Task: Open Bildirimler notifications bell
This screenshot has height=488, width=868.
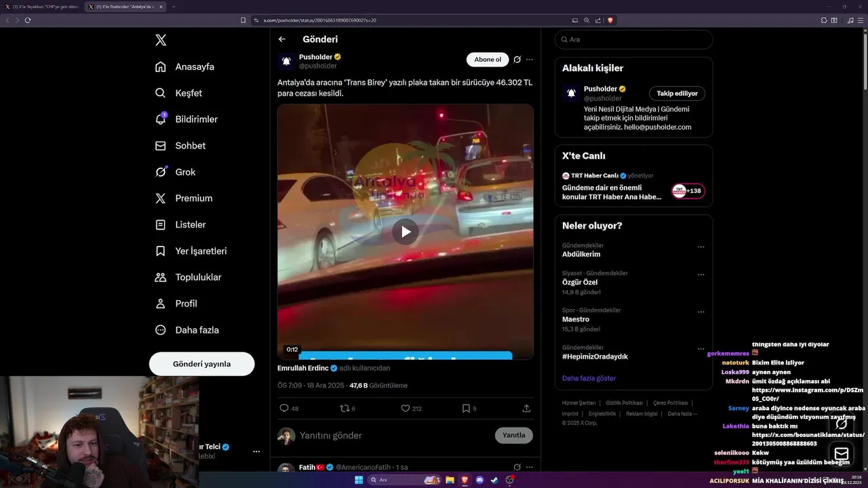Action: (161, 119)
